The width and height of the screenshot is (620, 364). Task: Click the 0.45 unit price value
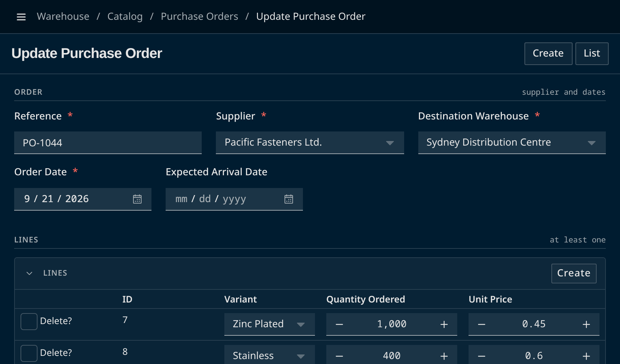(534, 324)
